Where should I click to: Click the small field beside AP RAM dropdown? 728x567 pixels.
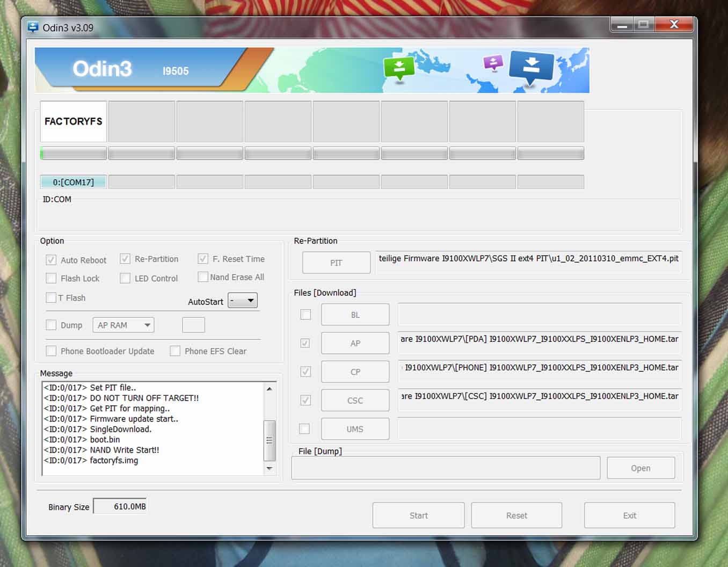[x=194, y=325]
